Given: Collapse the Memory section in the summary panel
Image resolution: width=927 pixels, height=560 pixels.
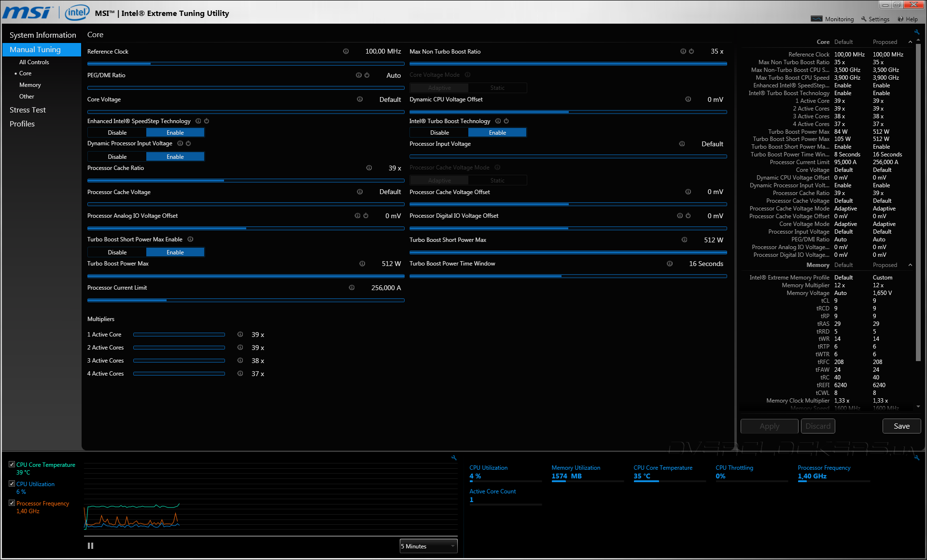Looking at the screenshot, I should click(x=910, y=265).
